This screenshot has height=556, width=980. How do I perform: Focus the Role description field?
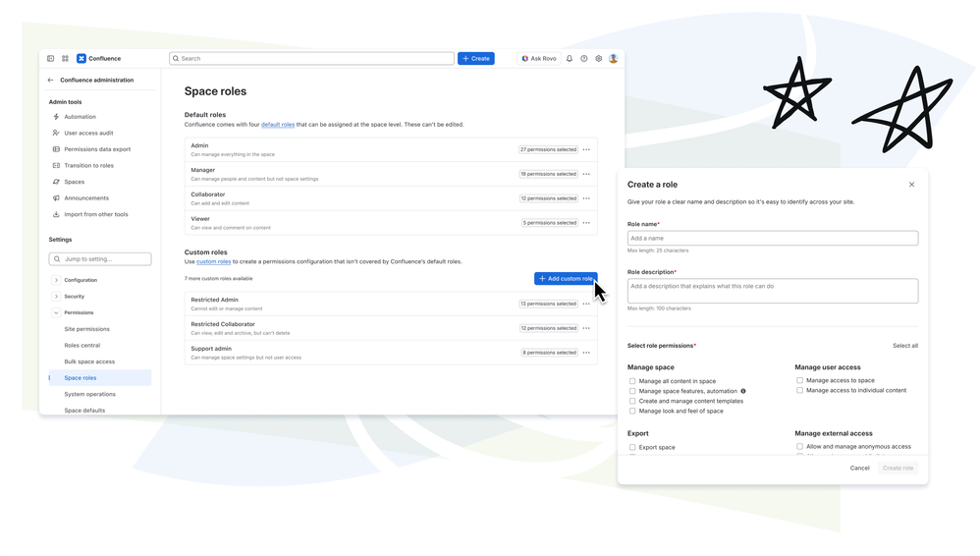tap(773, 291)
